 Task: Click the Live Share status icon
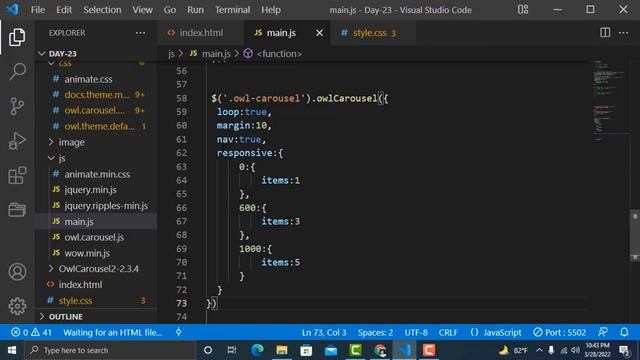tap(178, 332)
